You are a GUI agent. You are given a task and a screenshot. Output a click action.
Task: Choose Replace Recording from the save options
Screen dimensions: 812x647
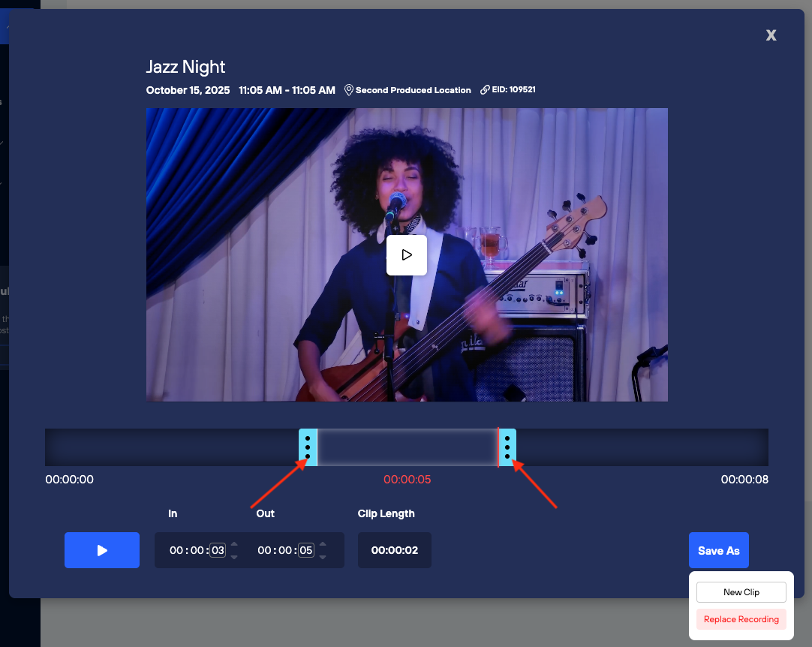pos(741,619)
